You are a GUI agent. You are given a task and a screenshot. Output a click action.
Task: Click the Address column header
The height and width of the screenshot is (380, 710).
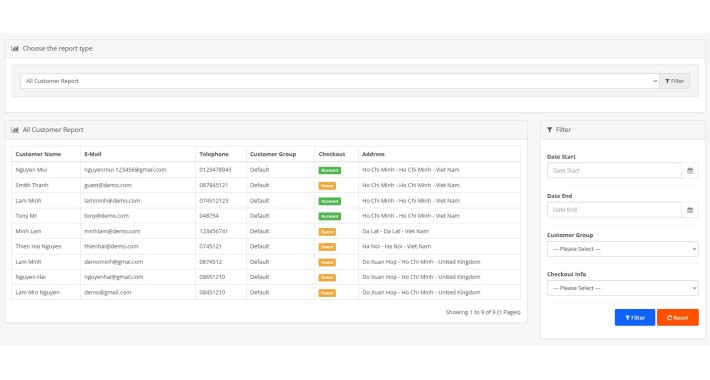(x=373, y=154)
